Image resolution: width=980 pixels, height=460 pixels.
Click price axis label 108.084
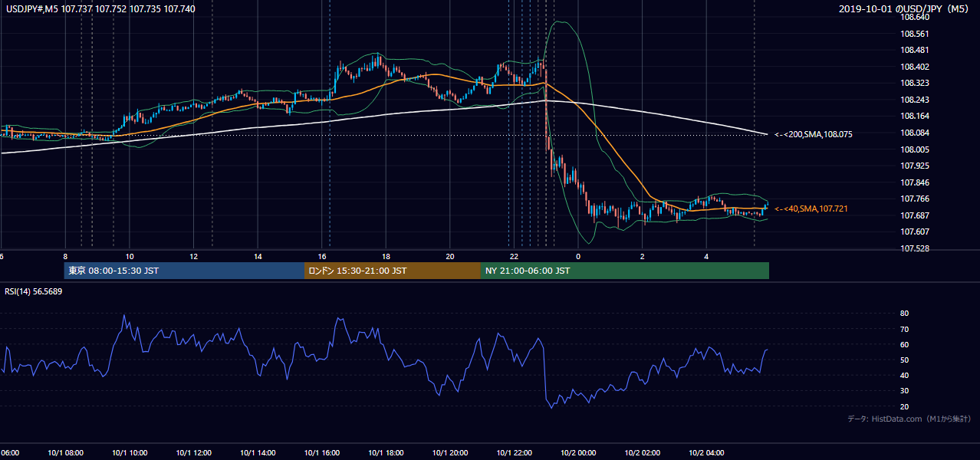[x=915, y=133]
